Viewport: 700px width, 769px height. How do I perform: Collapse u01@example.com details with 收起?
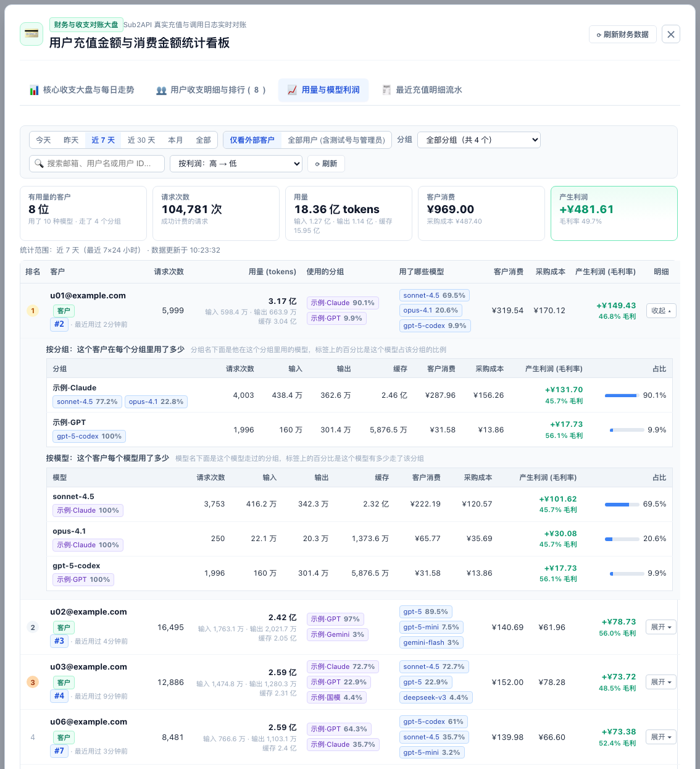(x=661, y=311)
